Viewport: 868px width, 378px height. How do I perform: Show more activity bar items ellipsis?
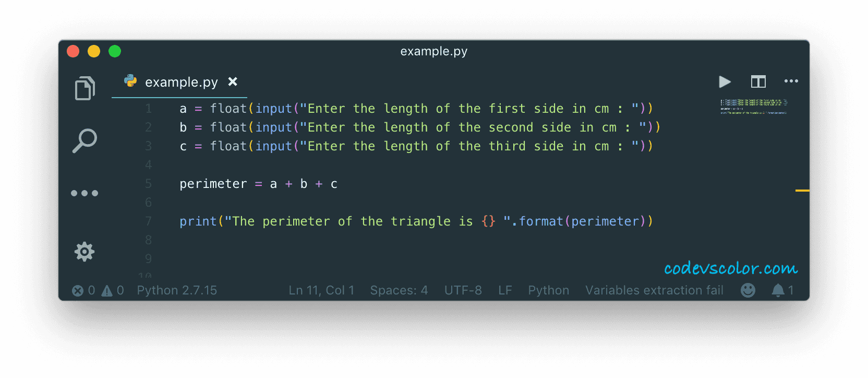pos(85,193)
